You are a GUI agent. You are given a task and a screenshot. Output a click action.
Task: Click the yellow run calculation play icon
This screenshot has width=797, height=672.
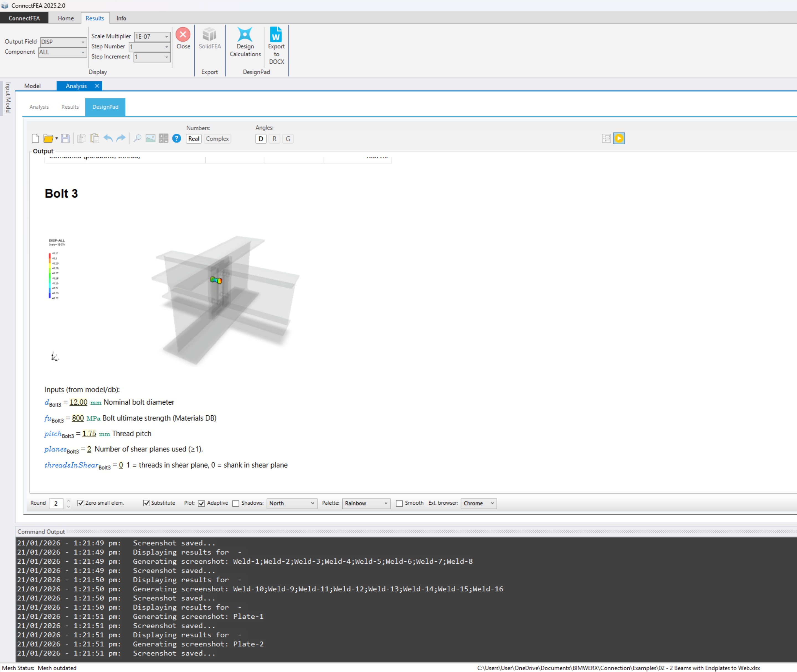point(619,138)
